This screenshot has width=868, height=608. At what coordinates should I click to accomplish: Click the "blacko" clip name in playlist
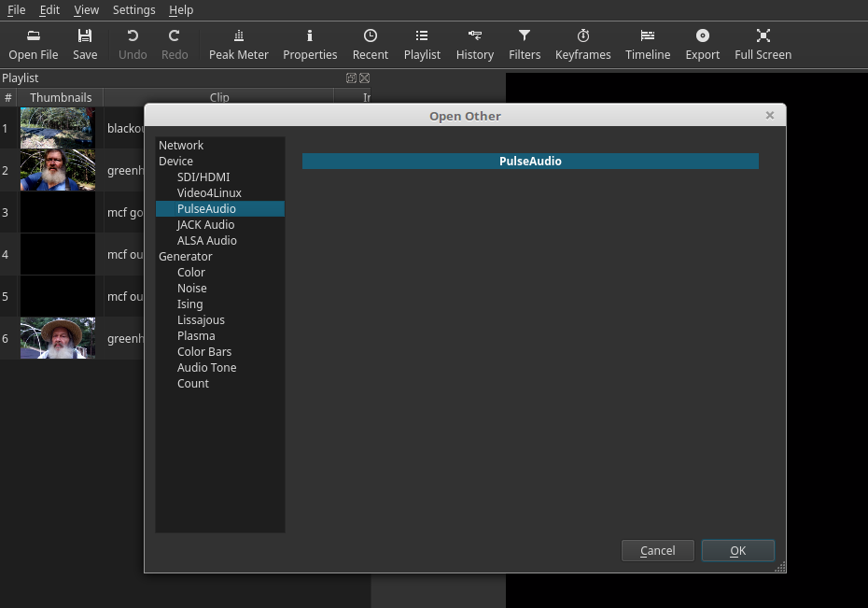coord(125,129)
